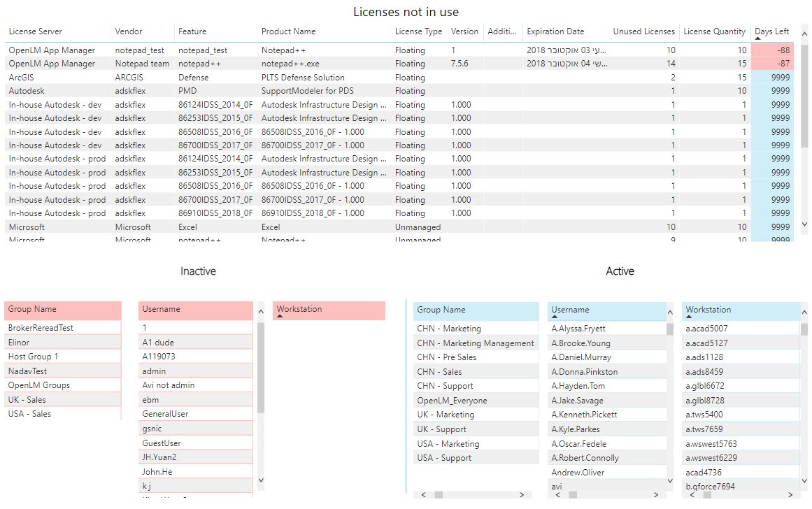The height and width of the screenshot is (509, 812).
Task: Select A.Hayden.Tom in Active Username list
Action: [x=578, y=386]
